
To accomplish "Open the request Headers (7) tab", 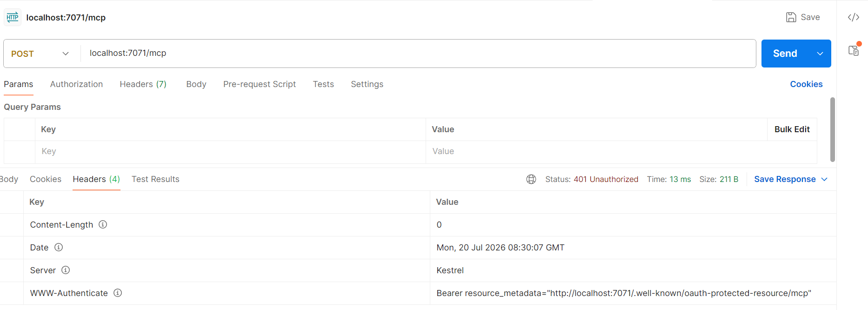I will tap(143, 84).
